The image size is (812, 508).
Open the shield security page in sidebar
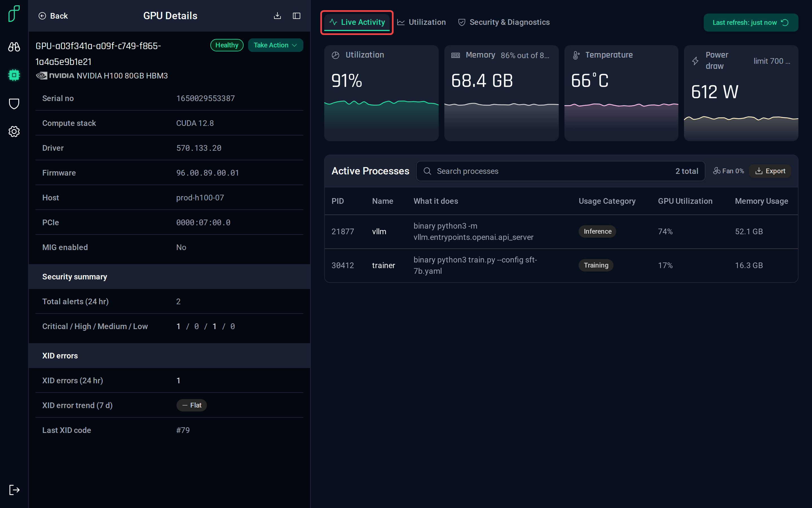click(x=14, y=104)
